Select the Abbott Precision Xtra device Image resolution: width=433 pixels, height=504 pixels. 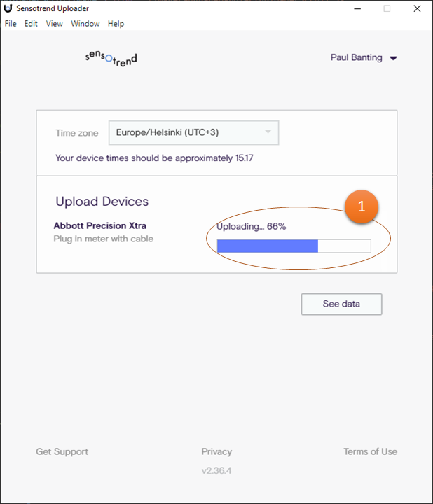[100, 226]
